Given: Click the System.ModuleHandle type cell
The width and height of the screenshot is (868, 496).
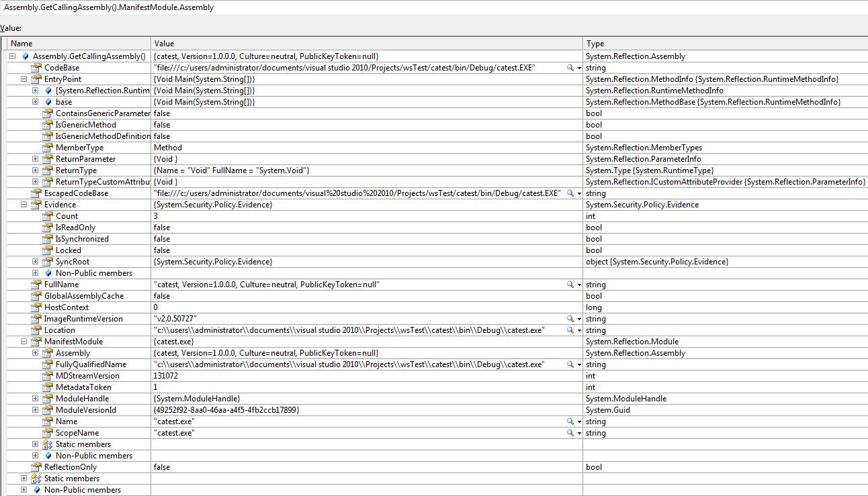Looking at the screenshot, I should 626,399.
